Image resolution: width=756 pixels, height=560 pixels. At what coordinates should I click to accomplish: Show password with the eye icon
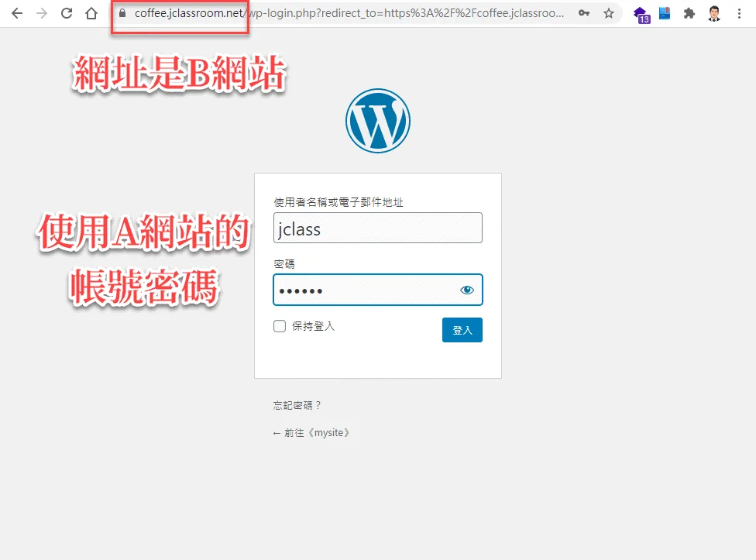pos(467,290)
